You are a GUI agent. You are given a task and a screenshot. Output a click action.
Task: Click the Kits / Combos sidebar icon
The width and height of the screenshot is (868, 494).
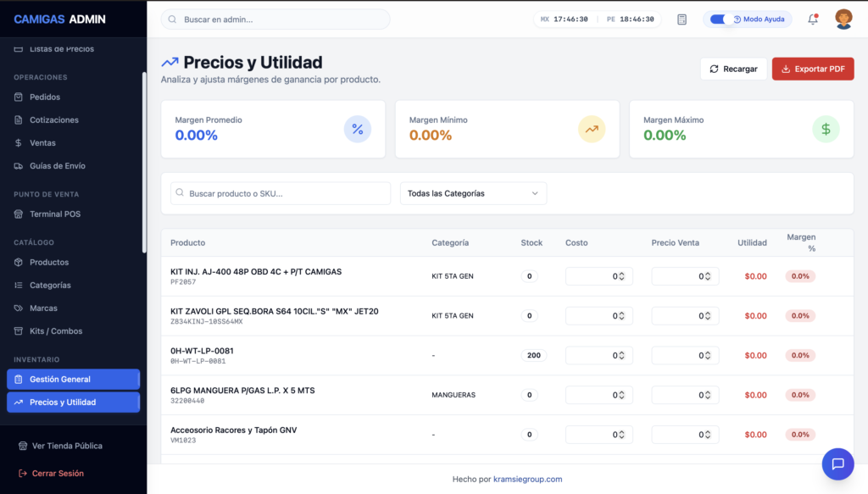click(x=19, y=331)
